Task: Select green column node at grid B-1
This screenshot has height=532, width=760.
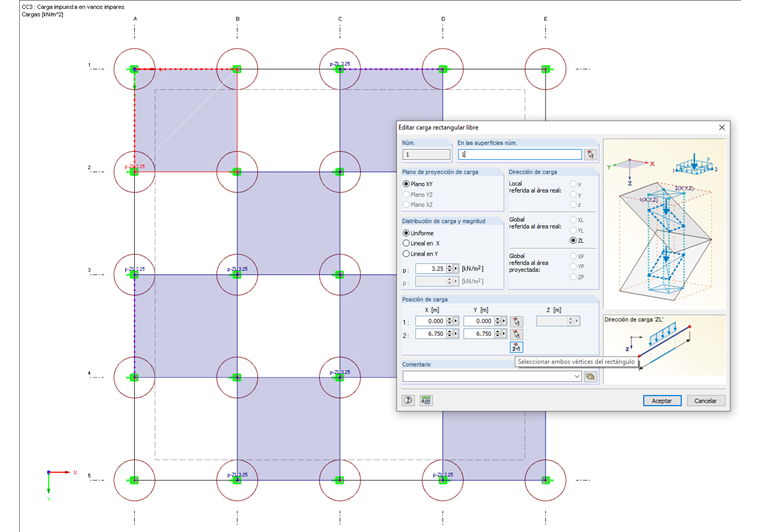Action: tap(237, 69)
